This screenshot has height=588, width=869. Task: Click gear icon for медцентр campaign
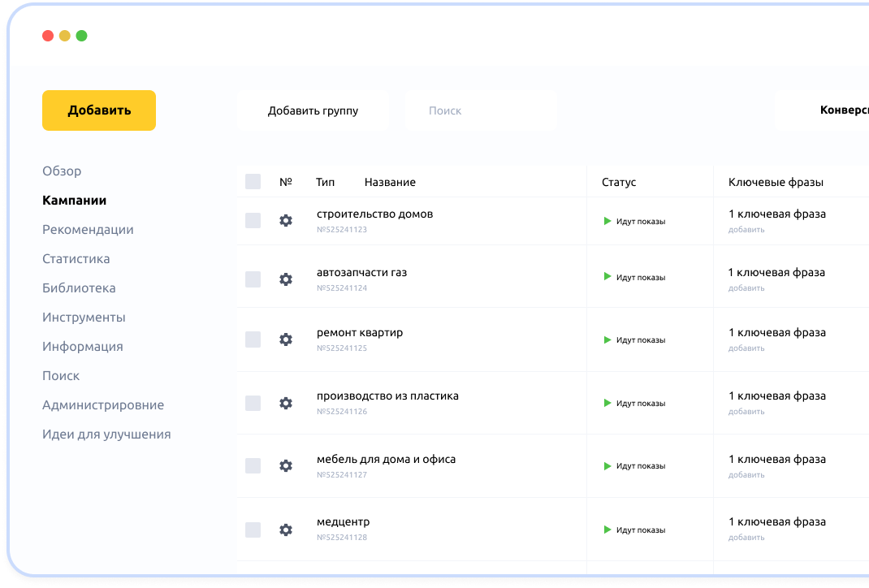pos(286,530)
